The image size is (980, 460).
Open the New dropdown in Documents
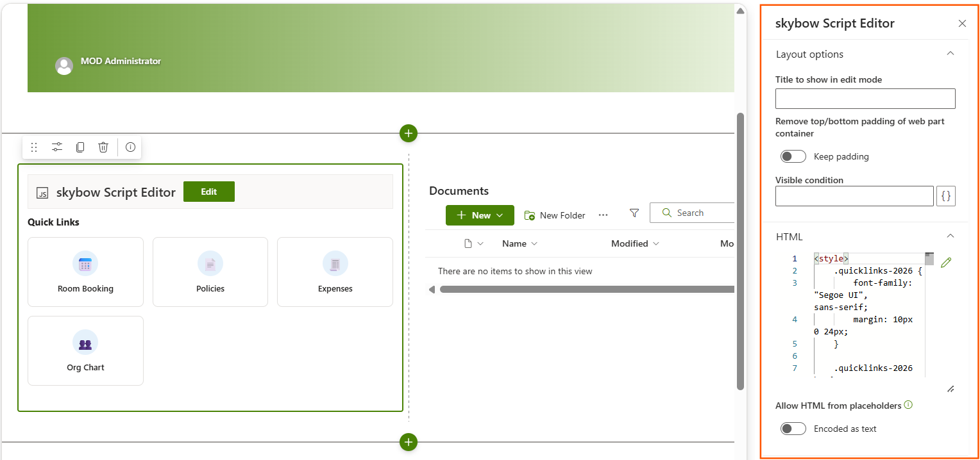pyautogui.click(x=480, y=215)
